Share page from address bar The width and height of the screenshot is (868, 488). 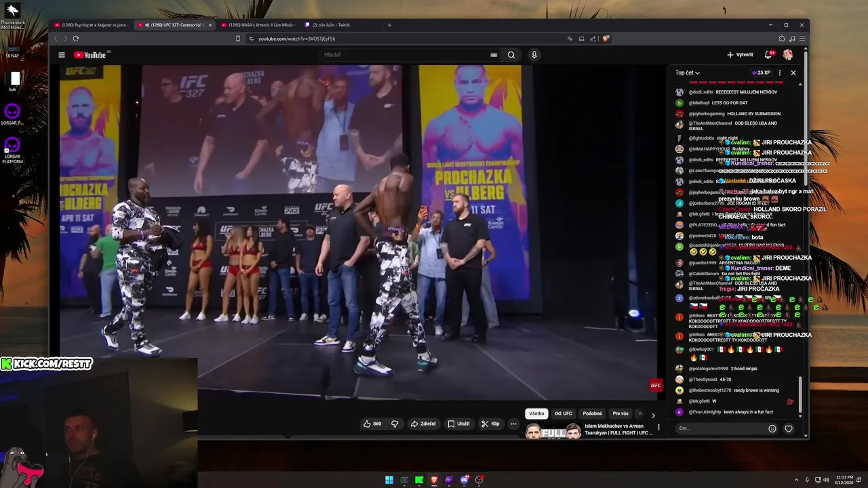pos(593,39)
